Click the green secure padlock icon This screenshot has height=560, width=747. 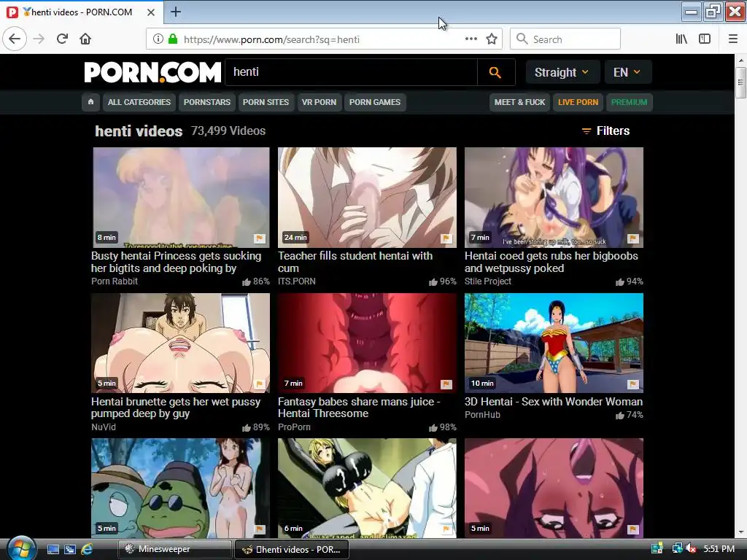pos(173,39)
